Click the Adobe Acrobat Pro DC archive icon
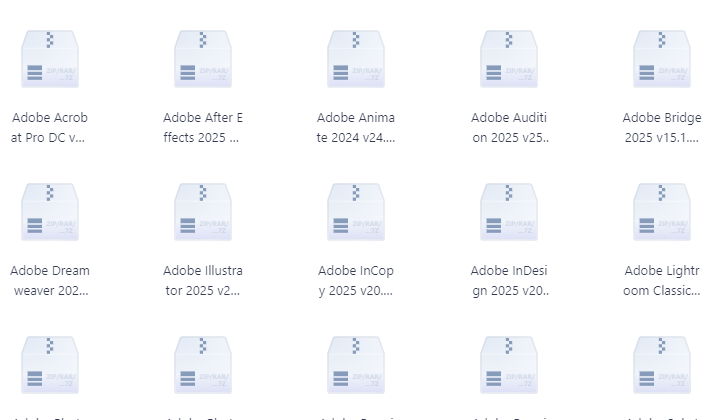The image size is (705, 420). tap(50, 60)
